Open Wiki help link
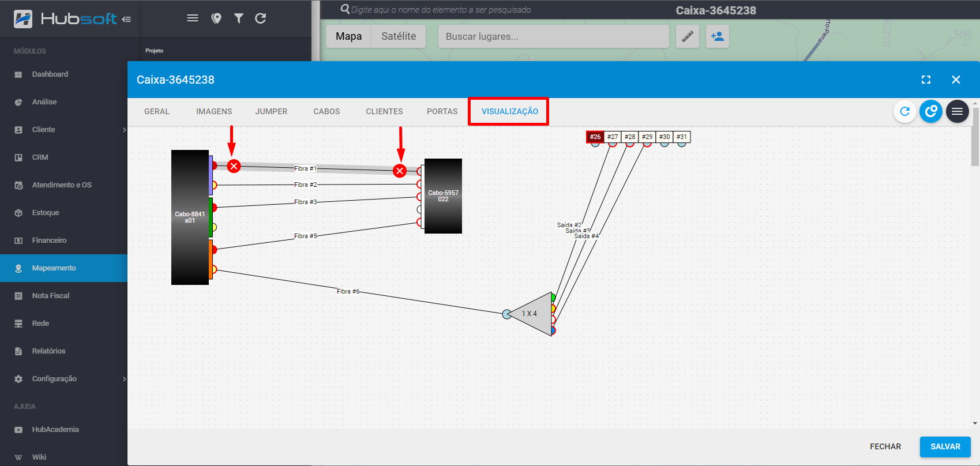 (x=63, y=457)
